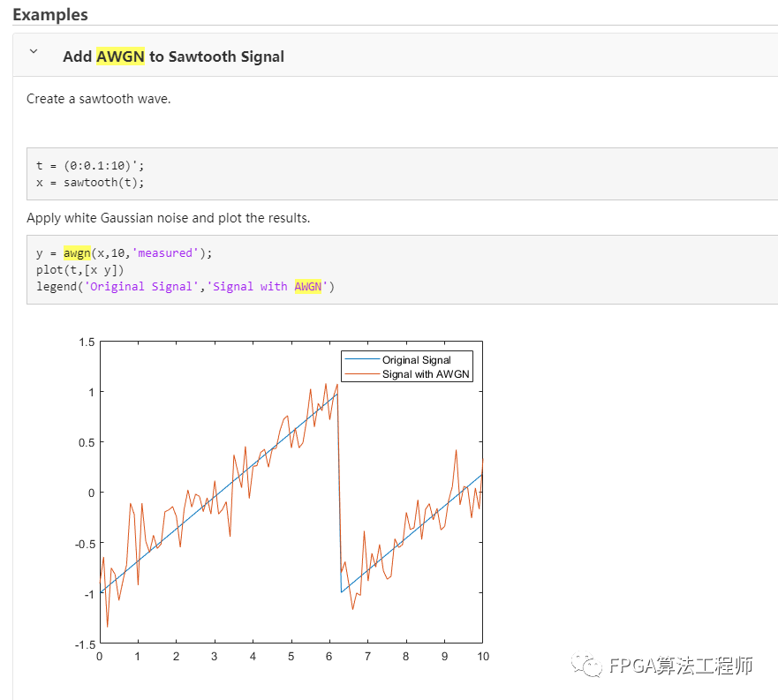Select the 'Signal with AWGN' legend label in the plot

point(427,374)
